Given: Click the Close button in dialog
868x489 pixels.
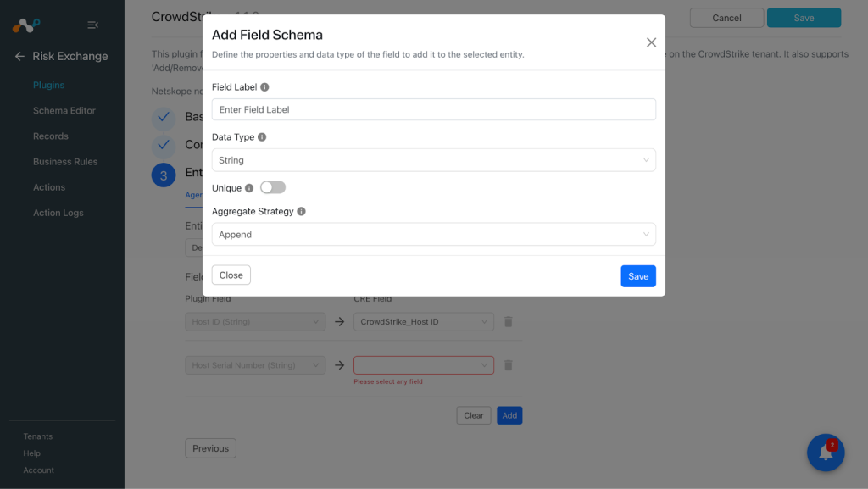Looking at the screenshot, I should [x=231, y=275].
